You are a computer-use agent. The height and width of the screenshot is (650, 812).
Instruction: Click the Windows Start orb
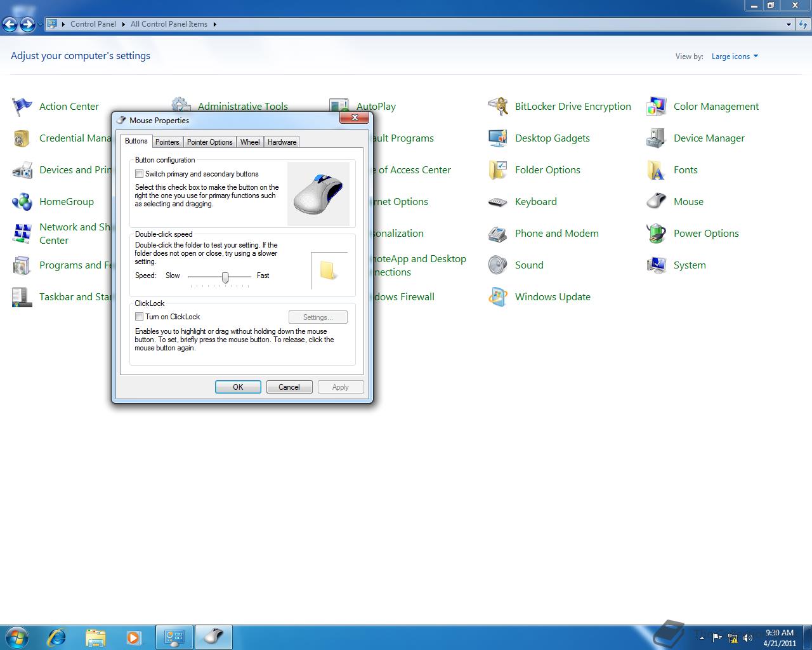click(17, 637)
